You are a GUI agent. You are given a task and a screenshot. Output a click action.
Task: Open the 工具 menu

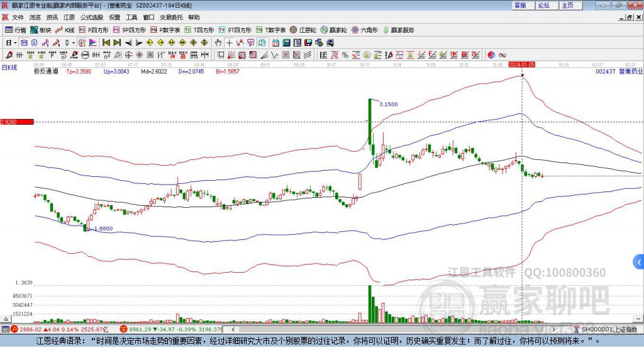point(131,17)
